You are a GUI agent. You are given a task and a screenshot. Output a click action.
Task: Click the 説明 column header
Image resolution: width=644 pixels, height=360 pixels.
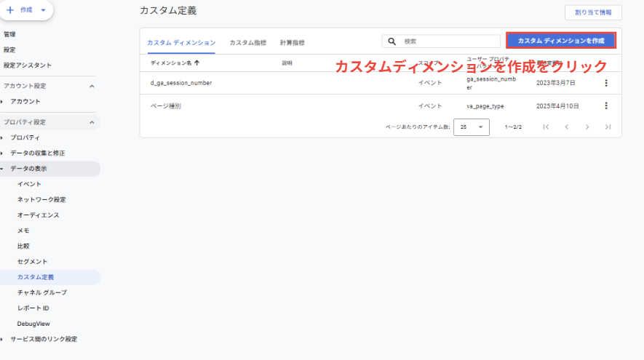click(x=287, y=63)
